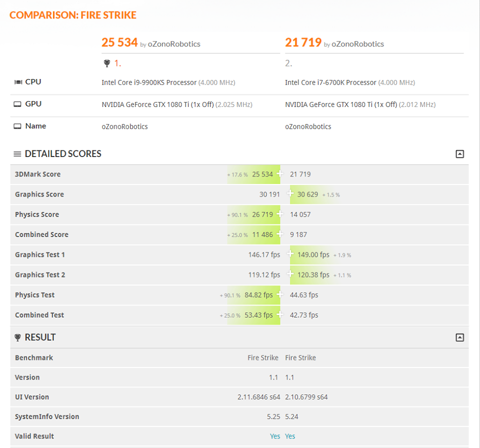The width and height of the screenshot is (480, 448).
Task: Click the plus marker on Physics Score row
Action: click(x=279, y=214)
